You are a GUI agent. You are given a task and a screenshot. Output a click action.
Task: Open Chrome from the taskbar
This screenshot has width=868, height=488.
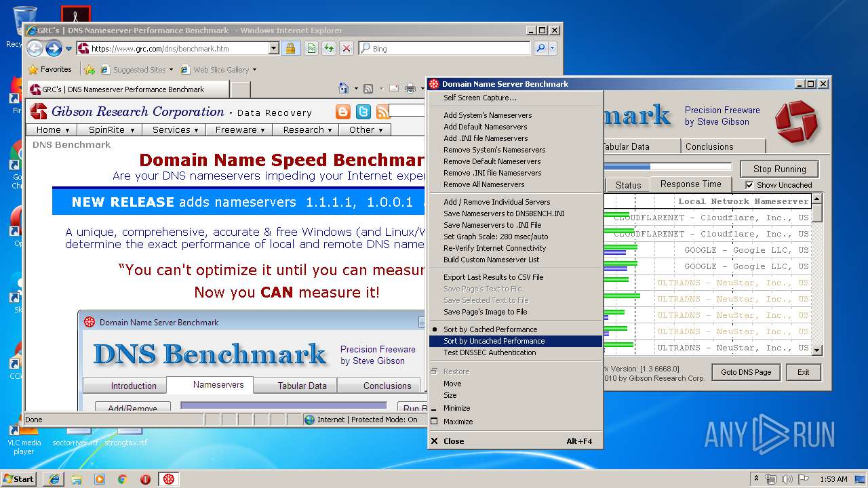123,479
